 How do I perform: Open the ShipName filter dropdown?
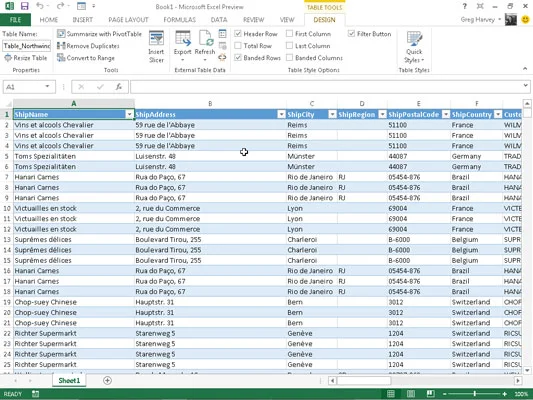click(130, 115)
